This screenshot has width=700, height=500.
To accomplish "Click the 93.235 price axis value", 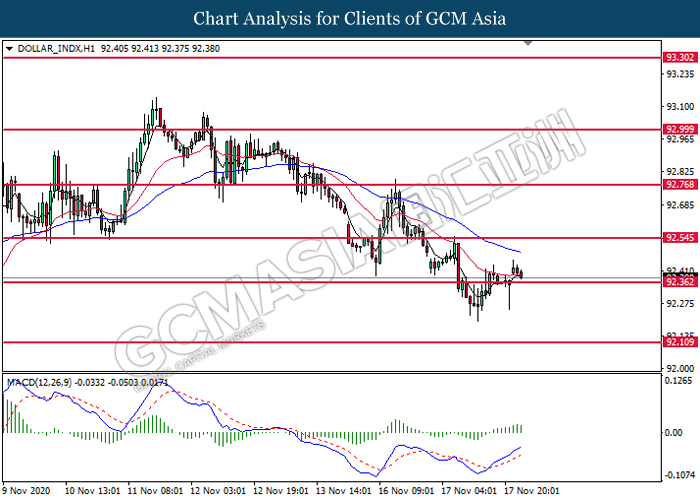I will pos(680,74).
